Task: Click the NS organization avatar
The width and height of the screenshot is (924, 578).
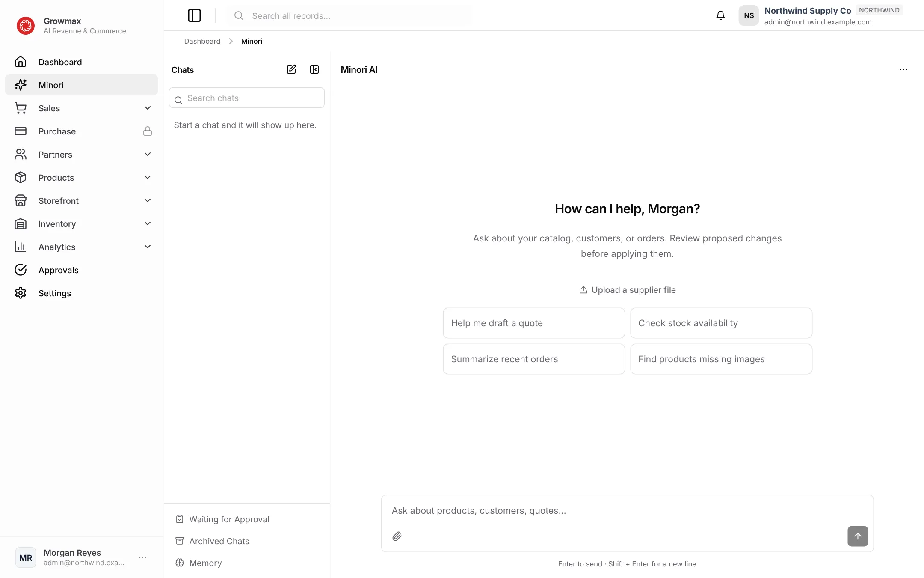Action: tap(749, 15)
